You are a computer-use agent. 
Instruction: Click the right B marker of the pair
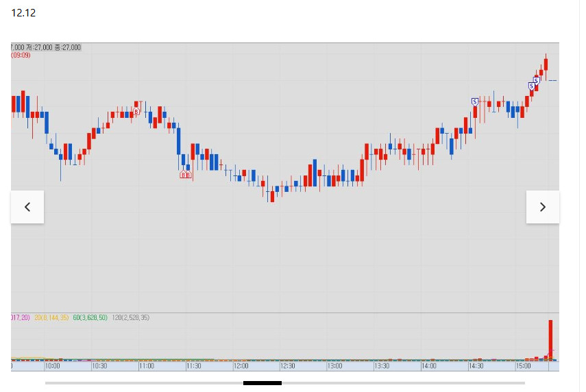[188, 175]
